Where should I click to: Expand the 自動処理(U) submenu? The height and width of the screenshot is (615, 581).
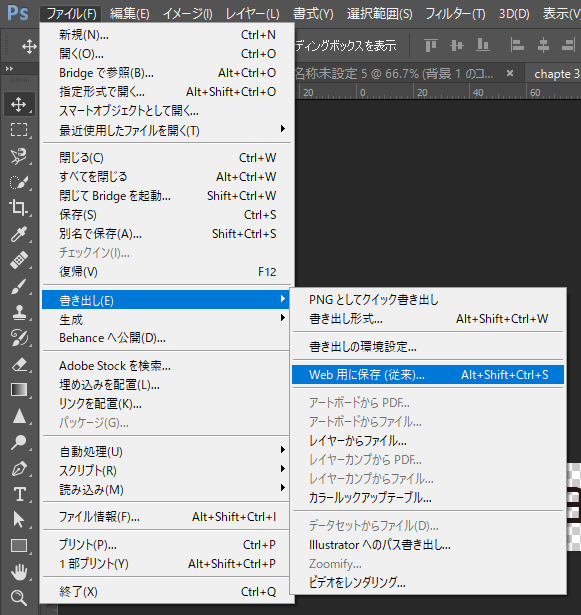(x=166, y=451)
